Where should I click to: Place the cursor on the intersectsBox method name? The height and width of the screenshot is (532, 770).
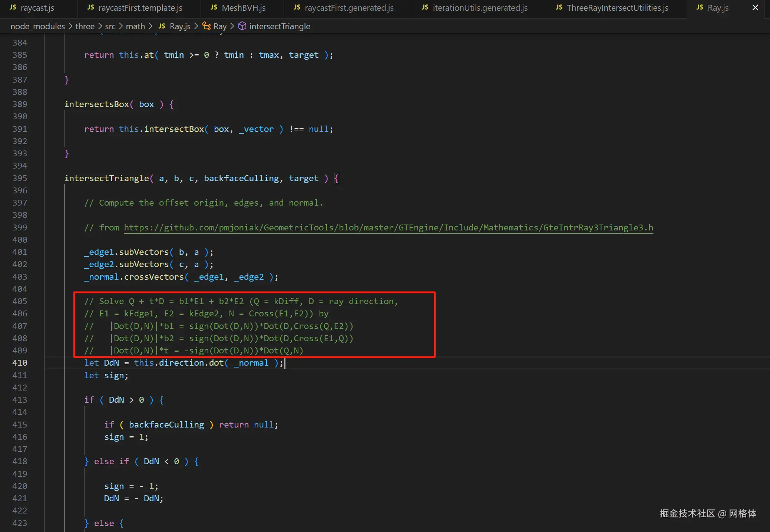[x=96, y=104]
